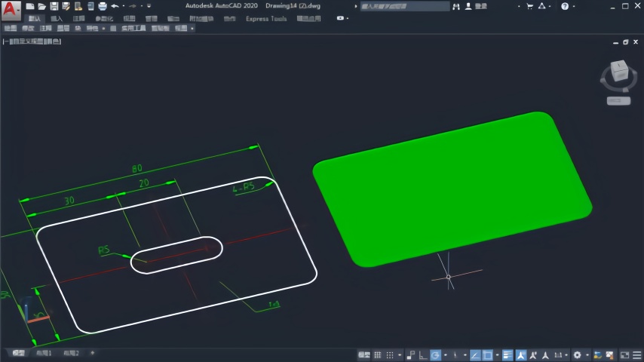Click the isolate objects status icon
Viewport: 644px width, 362px height.
(x=597, y=355)
